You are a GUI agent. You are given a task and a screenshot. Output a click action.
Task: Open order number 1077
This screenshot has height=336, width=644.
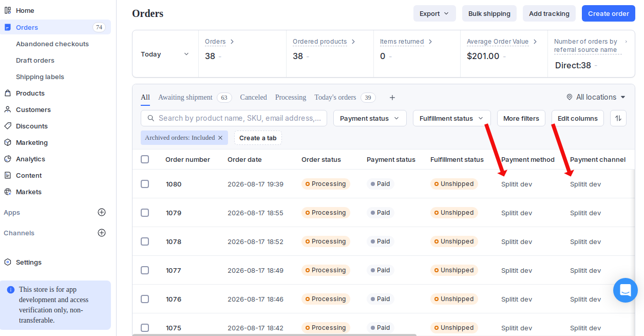[174, 270]
